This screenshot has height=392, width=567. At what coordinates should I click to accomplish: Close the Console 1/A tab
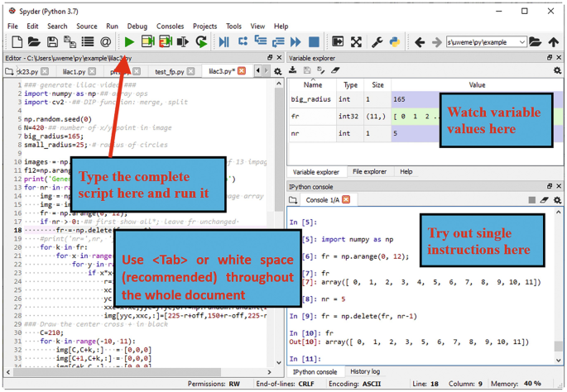point(346,200)
